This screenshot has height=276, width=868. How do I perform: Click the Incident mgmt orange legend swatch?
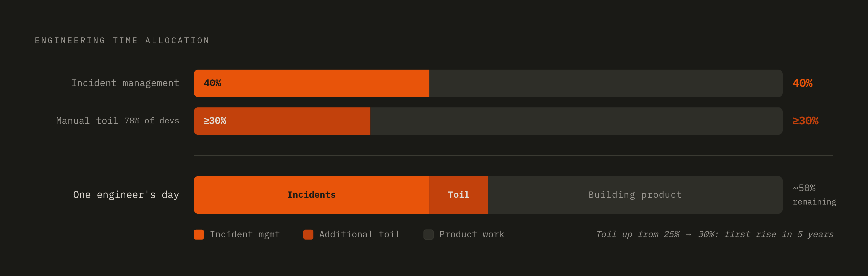point(199,234)
